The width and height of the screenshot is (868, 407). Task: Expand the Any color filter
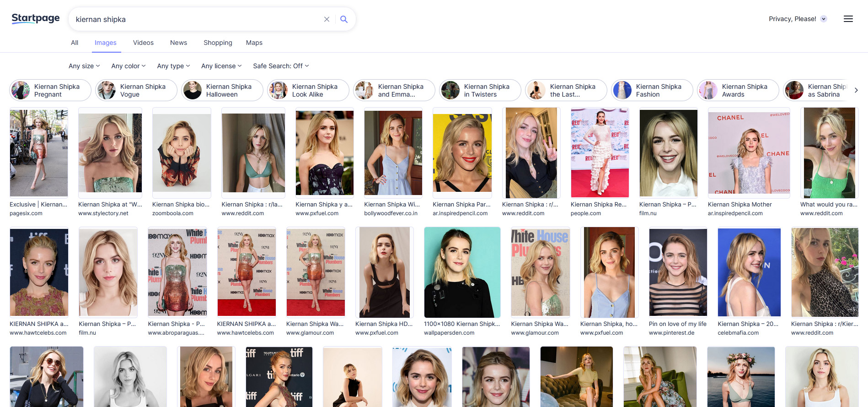pos(129,66)
